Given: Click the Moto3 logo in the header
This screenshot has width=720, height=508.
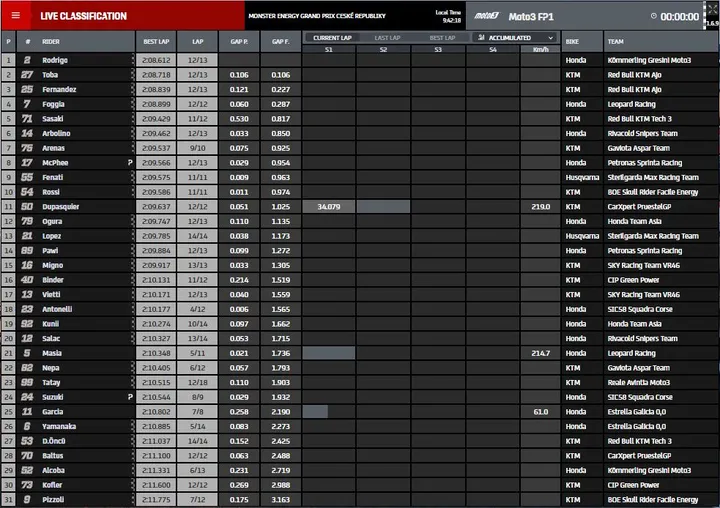Looking at the screenshot, I should tap(486, 16).
